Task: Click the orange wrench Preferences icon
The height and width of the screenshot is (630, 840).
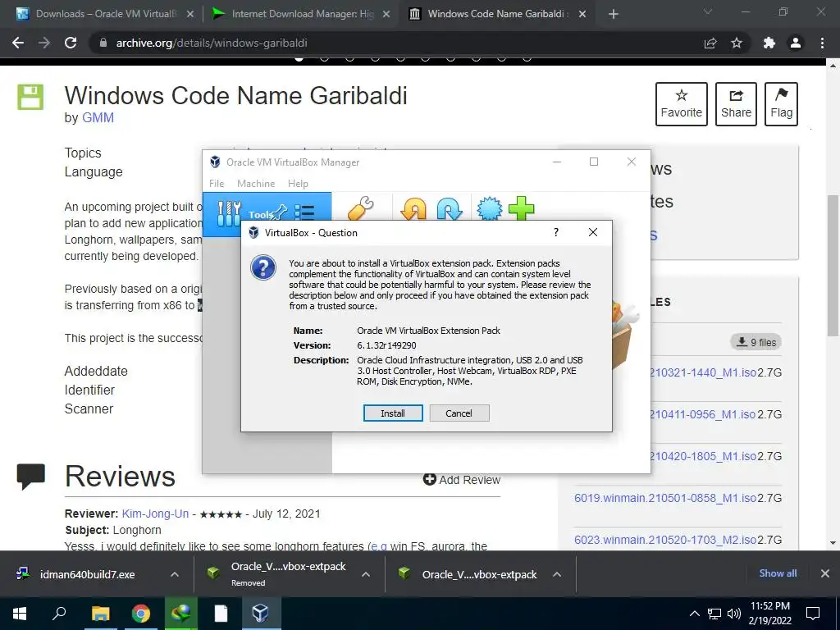Action: tap(361, 208)
